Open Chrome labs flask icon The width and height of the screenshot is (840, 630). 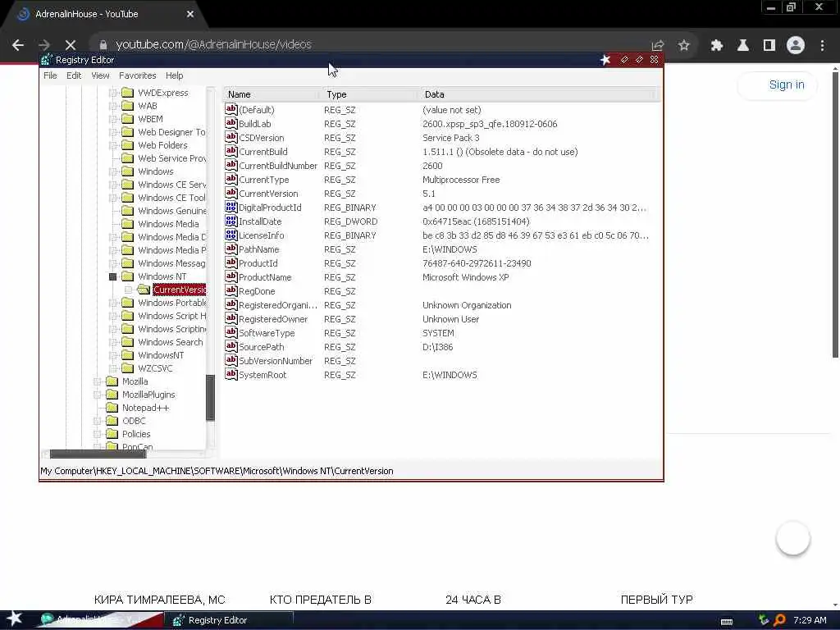(x=743, y=45)
